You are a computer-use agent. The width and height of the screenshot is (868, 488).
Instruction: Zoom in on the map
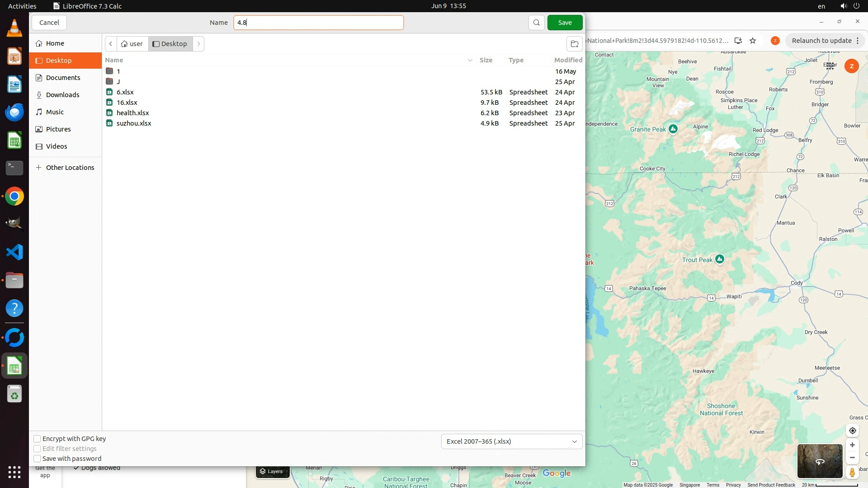(x=852, y=445)
